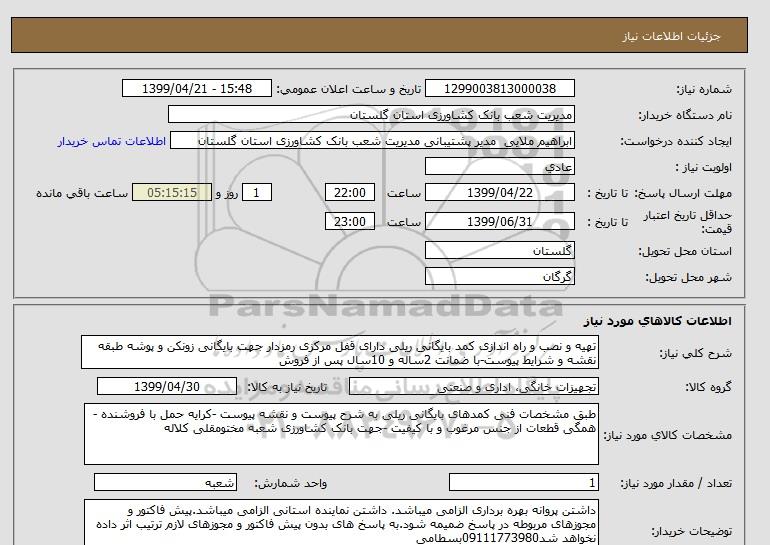Click the buyer notes text area

click(341, 523)
